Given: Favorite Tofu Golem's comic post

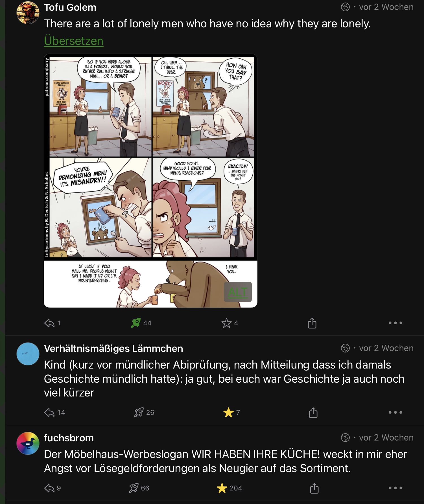Looking at the screenshot, I should pyautogui.click(x=226, y=323).
